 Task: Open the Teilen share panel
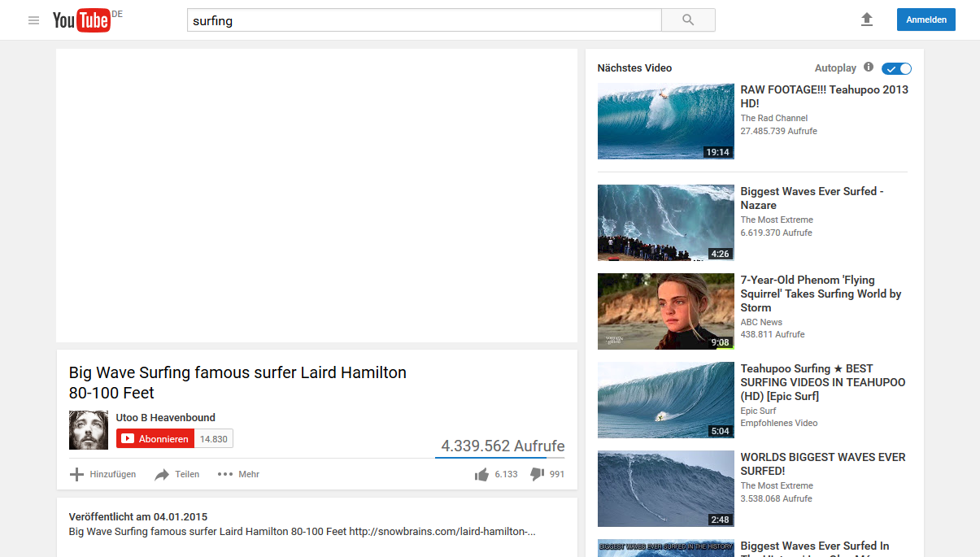(x=177, y=474)
